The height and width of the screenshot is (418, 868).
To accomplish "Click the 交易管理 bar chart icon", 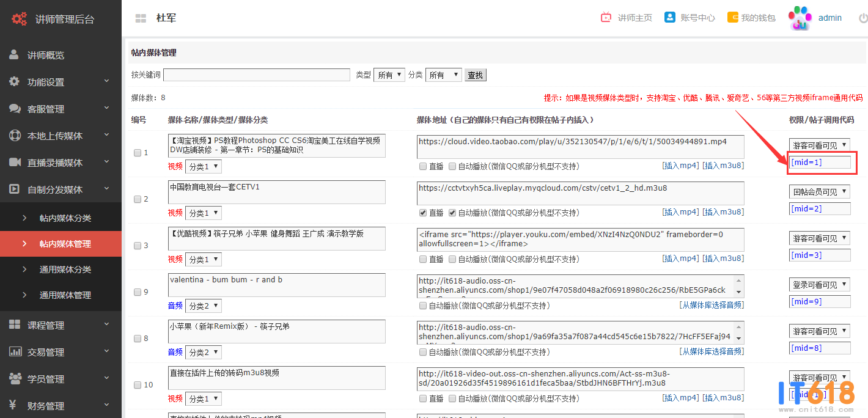I will [x=14, y=352].
